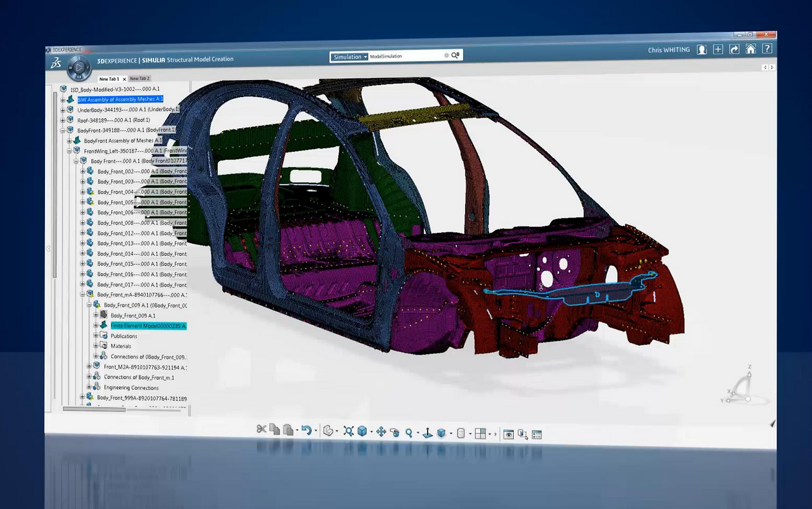Viewport: 812px width, 509px height.
Task: Click the Add plus icon in header
Action: [718, 50]
